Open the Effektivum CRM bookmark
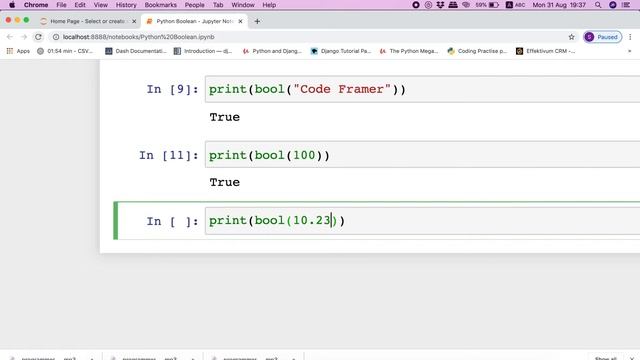 pyautogui.click(x=545, y=51)
